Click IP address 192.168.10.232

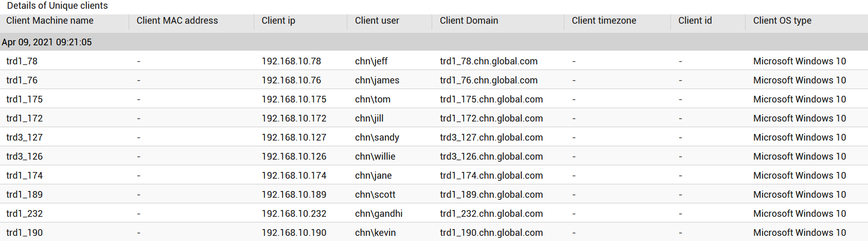(294, 214)
